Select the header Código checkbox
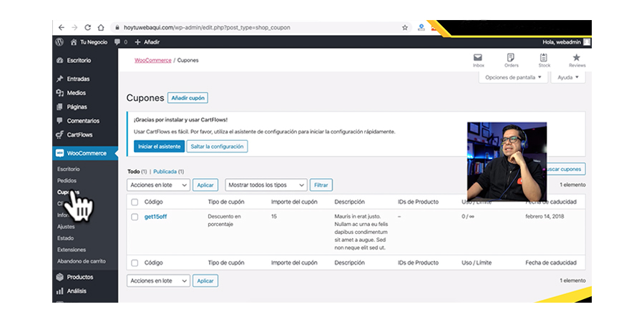This screenshot has width=644, height=322. point(135,202)
